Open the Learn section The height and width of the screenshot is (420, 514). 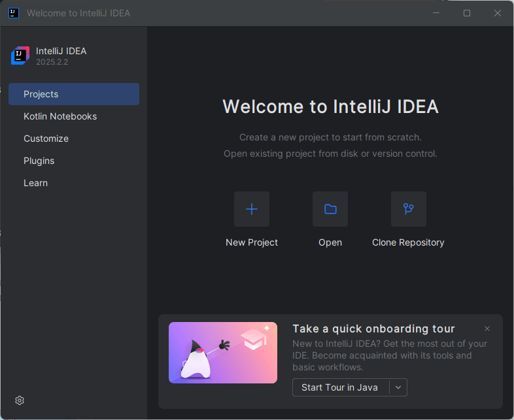[35, 183]
